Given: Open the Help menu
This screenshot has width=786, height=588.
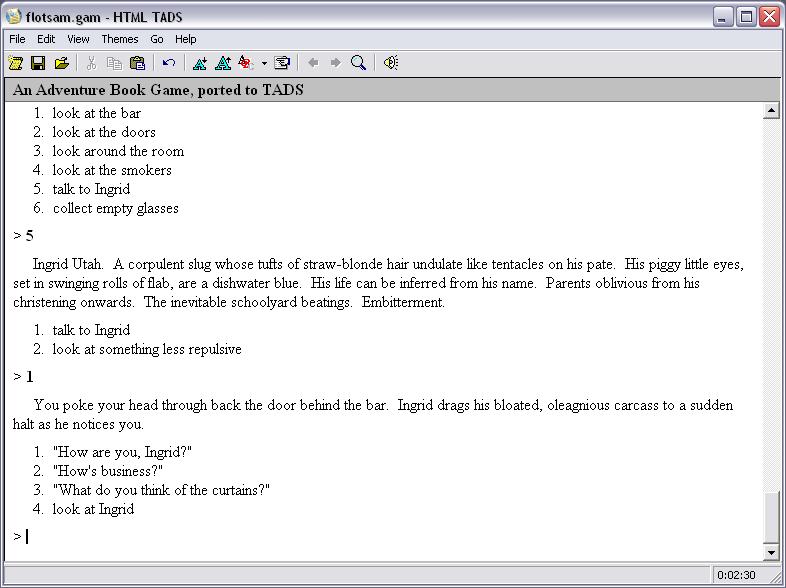Looking at the screenshot, I should [185, 39].
